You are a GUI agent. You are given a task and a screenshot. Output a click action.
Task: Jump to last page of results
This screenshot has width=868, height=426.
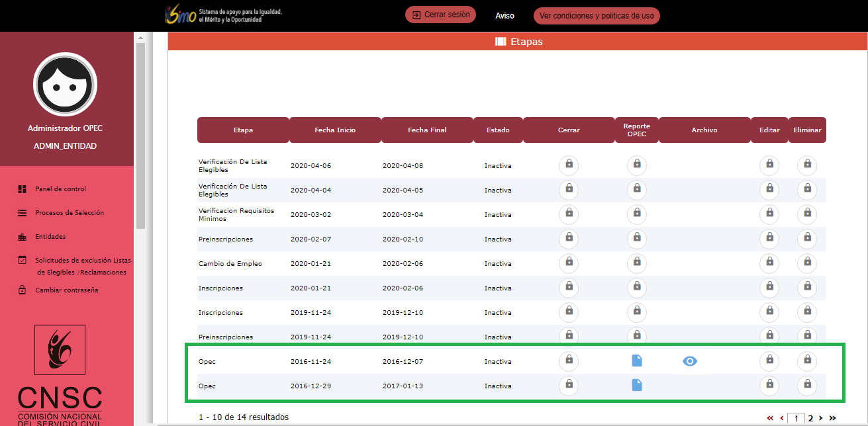832,418
